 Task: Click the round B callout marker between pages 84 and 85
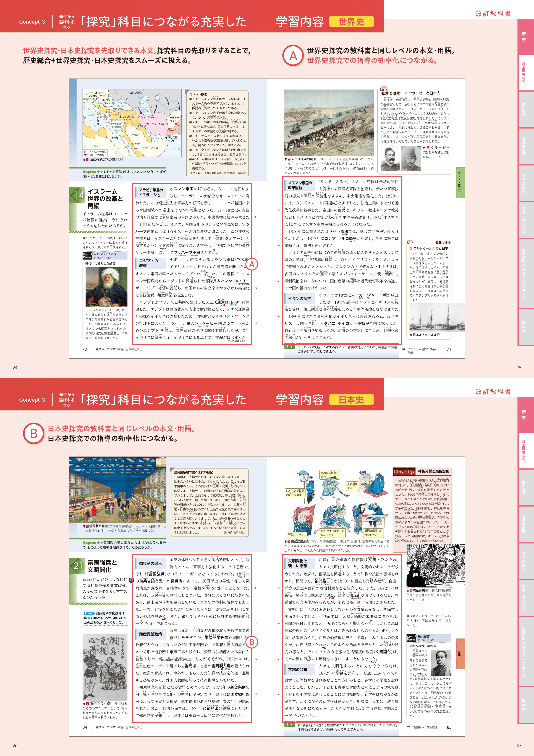pos(252,642)
